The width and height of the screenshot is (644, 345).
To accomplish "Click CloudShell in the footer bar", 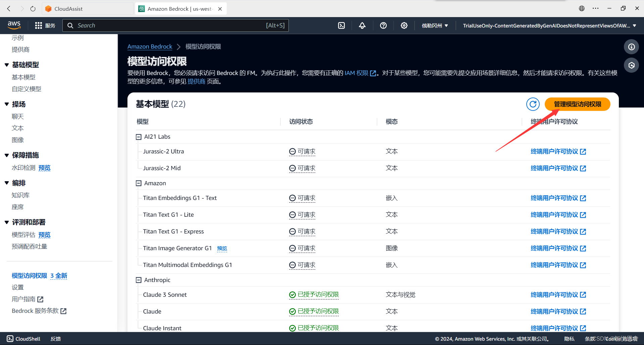I will 23,339.
